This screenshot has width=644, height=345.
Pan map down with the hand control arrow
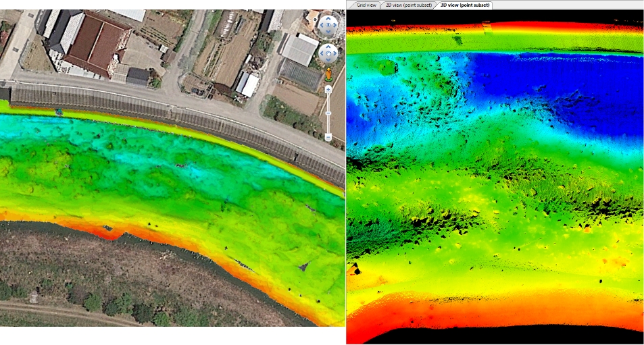[x=328, y=60]
